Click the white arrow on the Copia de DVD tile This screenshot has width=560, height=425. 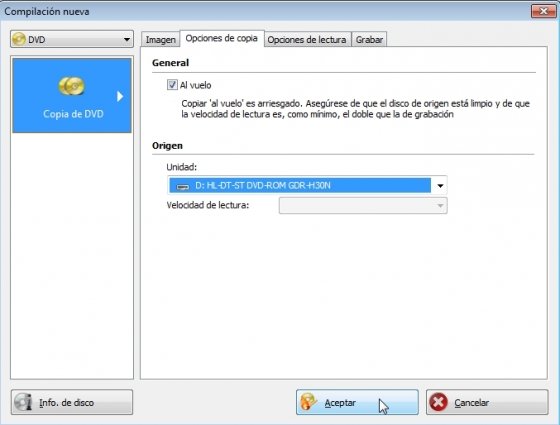click(x=120, y=96)
